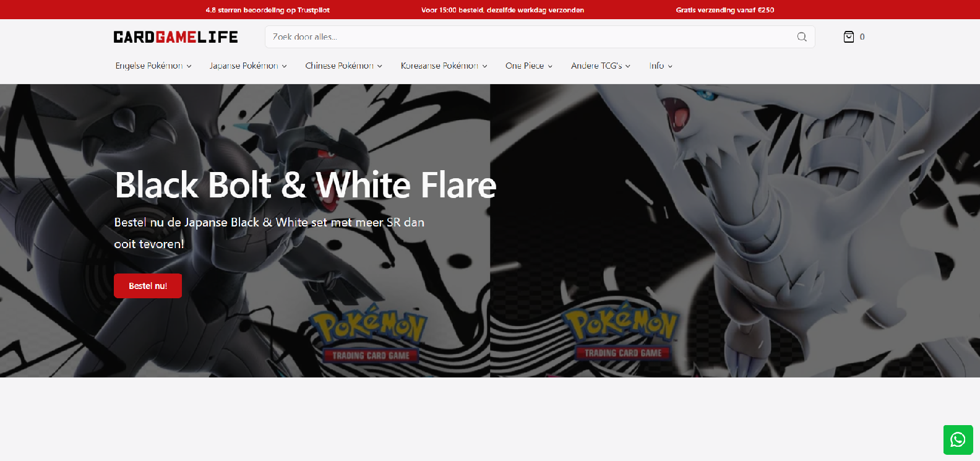The width and height of the screenshot is (980, 461).
Task: Click the 'Bestel nu de Japanse' banner subtitle
Action: click(x=269, y=233)
